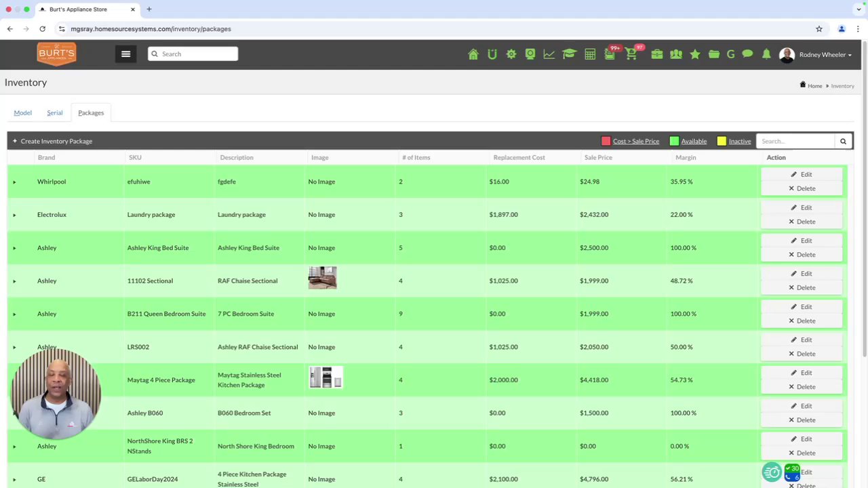The height and width of the screenshot is (488, 868).
Task: Click the star favorites icon
Action: click(695, 54)
